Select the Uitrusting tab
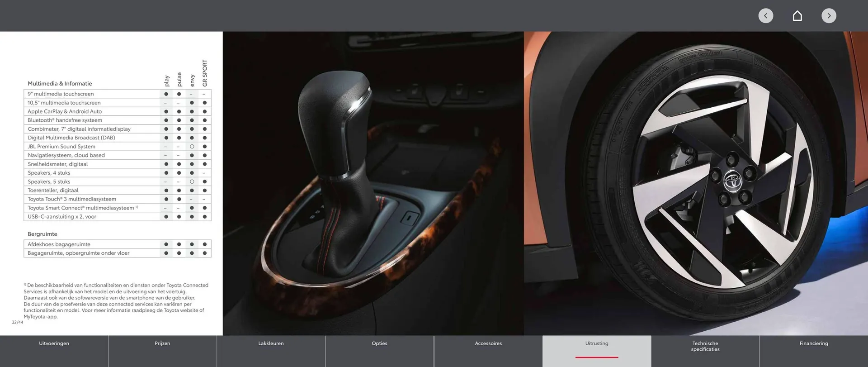Screen dimensions: 868x367 [597, 343]
